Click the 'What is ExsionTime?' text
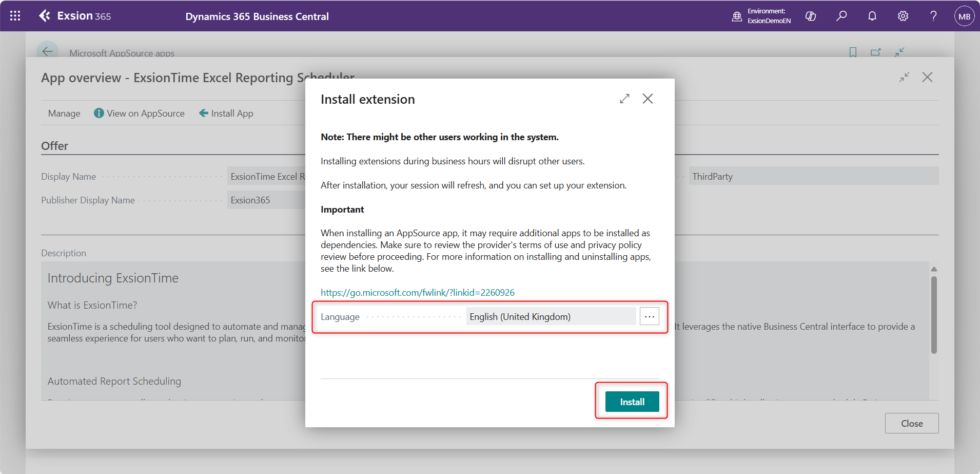 pos(92,305)
